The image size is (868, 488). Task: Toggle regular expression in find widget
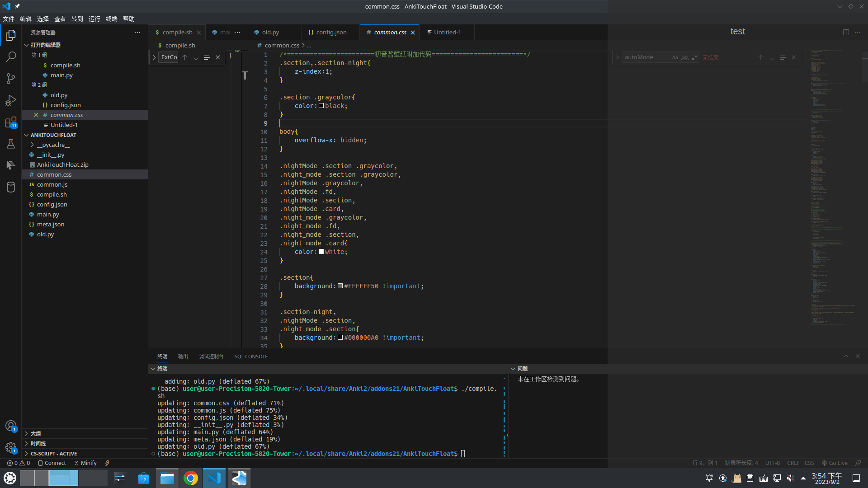click(695, 57)
